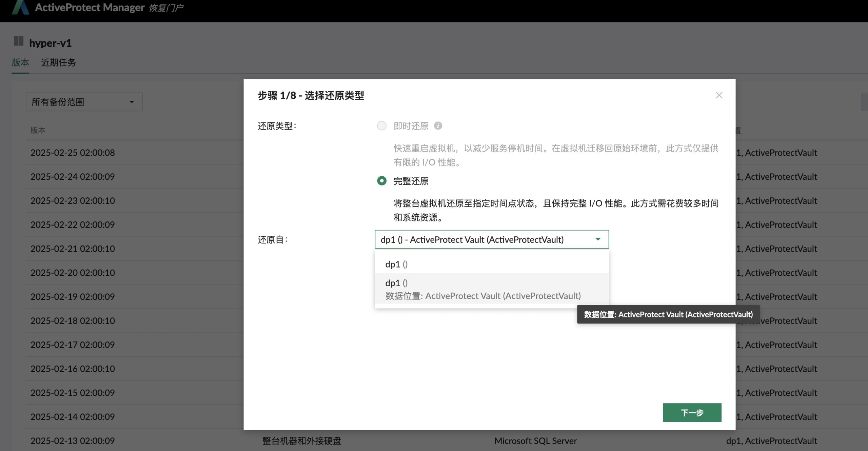Open the 所有备份范围 filter dropdown
The image size is (868, 451).
(84, 102)
